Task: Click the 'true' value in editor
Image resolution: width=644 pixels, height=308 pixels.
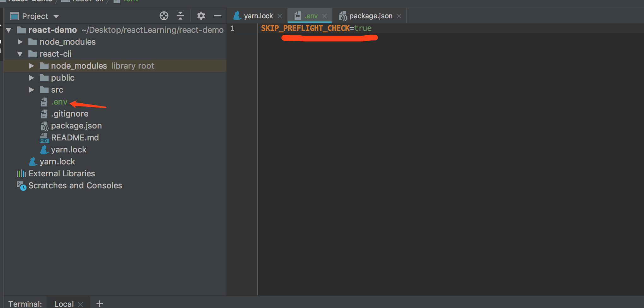Action: (x=363, y=28)
